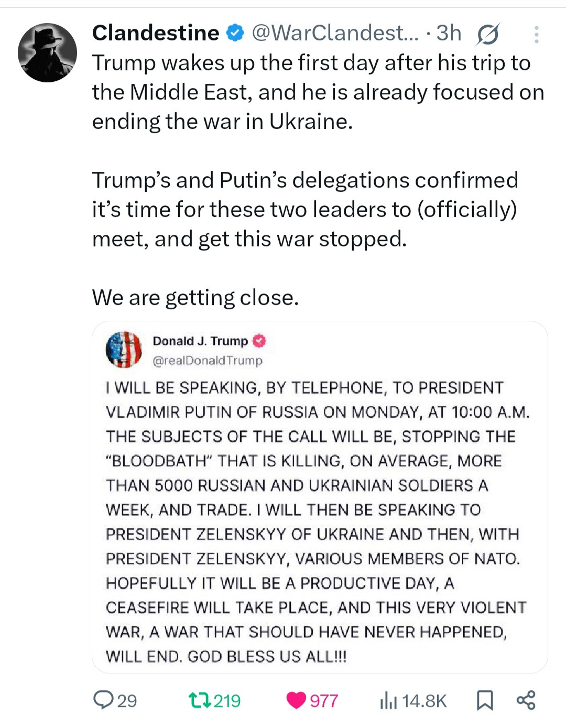
Task: Click the @realDonaldTrump handle
Action: (208, 361)
